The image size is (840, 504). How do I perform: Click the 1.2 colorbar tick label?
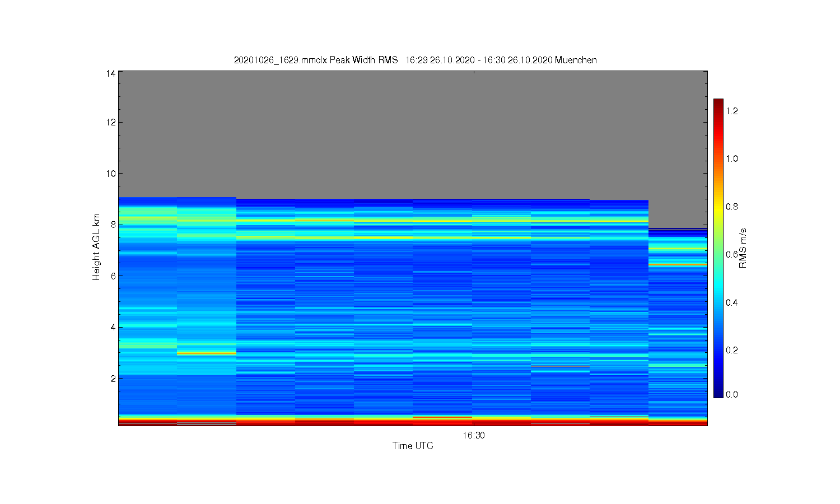(x=732, y=111)
